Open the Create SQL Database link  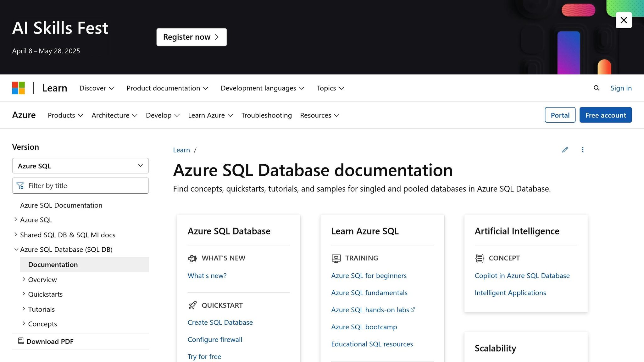(220, 322)
